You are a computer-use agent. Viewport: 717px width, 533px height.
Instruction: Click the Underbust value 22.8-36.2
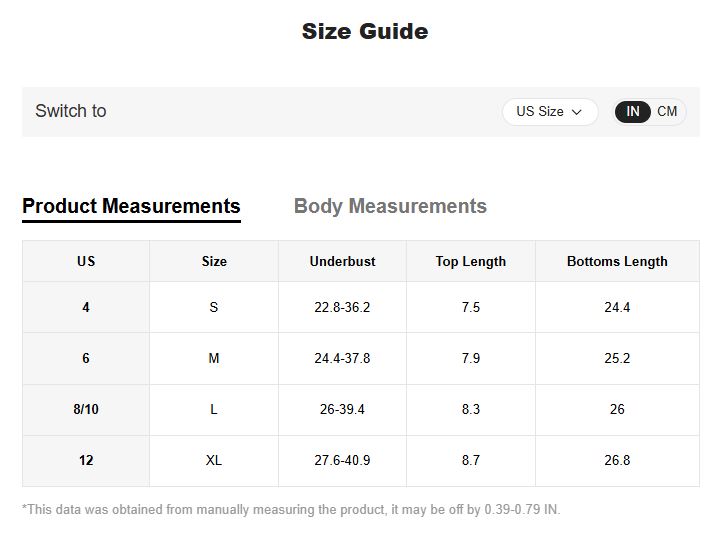(342, 307)
